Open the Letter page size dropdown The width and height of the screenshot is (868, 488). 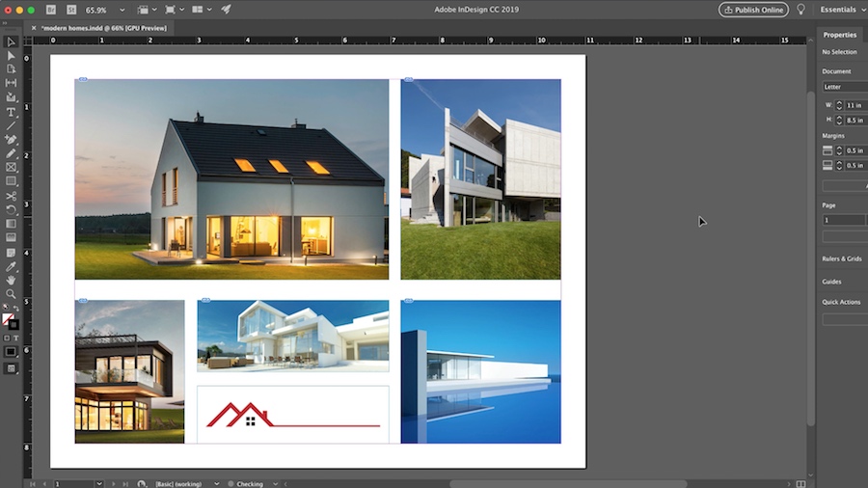(844, 87)
